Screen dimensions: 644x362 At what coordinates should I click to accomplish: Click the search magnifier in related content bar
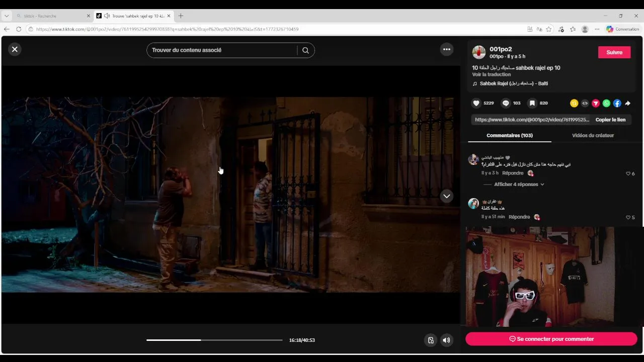click(x=305, y=50)
